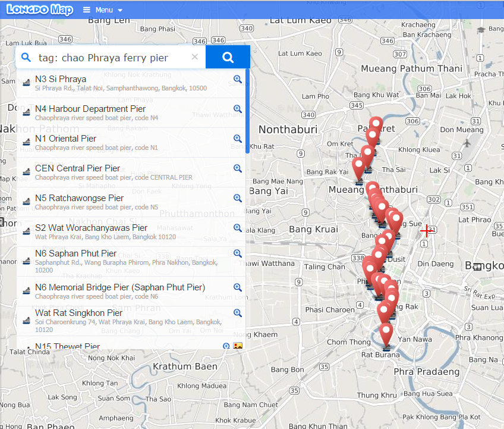Screen dimensions: 504x429
Task: Click the Longdo Map logo
Action: tap(40, 10)
